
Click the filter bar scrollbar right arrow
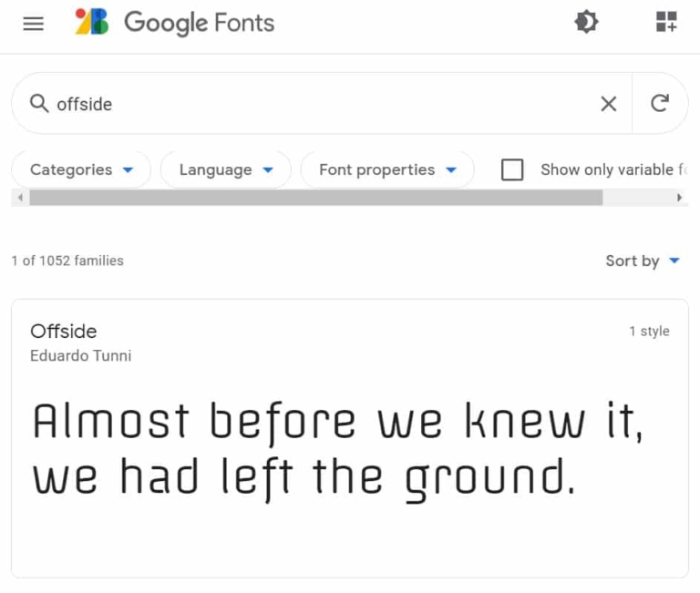(x=679, y=198)
